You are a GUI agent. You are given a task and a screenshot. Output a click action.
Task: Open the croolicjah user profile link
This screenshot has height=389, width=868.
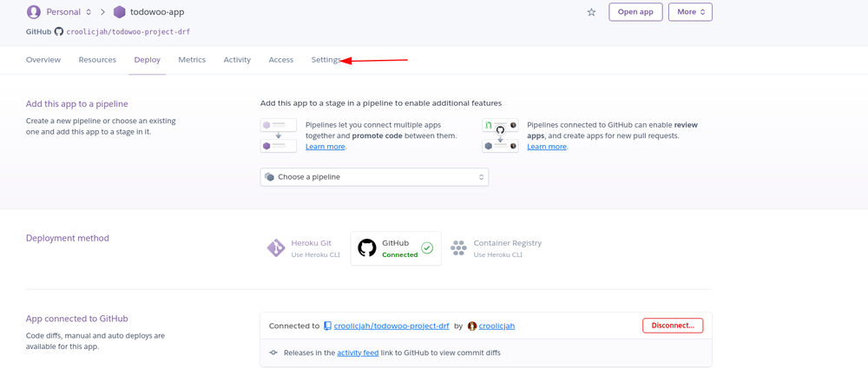coord(496,326)
